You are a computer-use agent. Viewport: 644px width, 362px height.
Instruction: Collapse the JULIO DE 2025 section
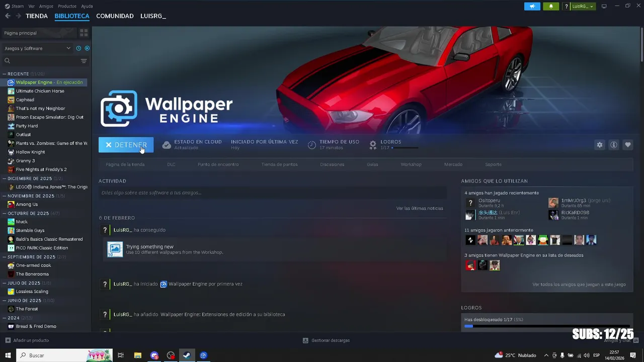pos(5,283)
